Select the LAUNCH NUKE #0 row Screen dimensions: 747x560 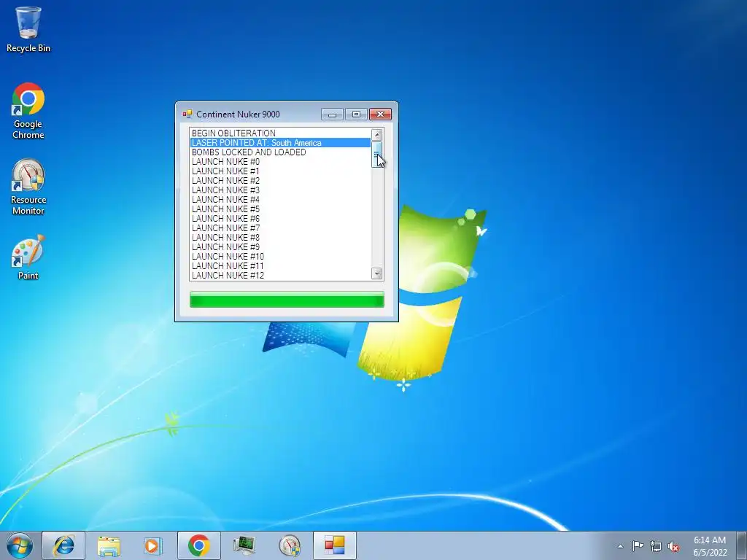(x=280, y=162)
